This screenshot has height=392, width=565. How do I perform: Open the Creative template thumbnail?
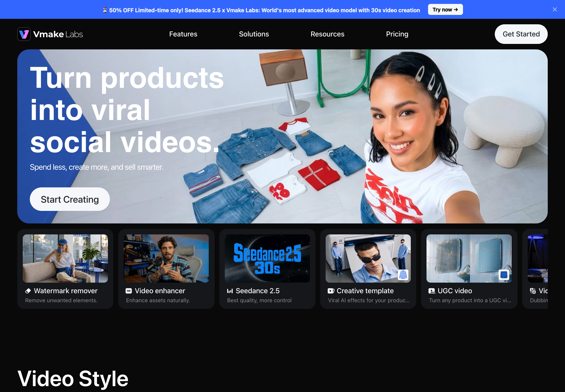368,258
